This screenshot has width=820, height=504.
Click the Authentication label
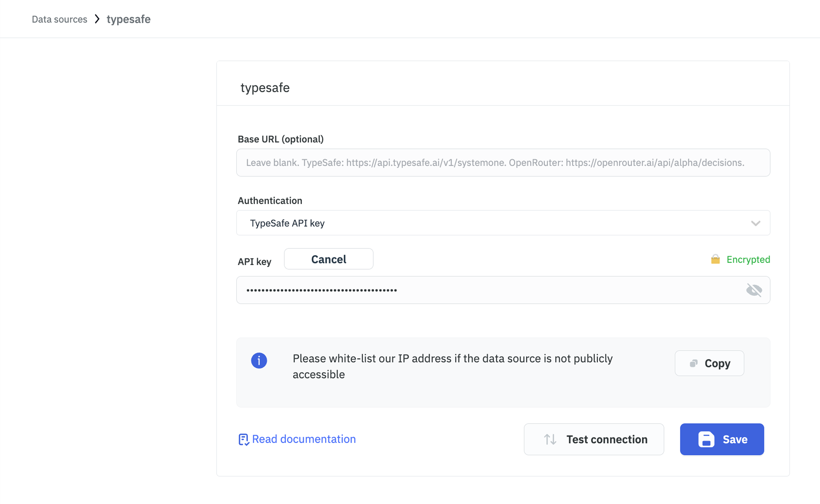point(270,200)
